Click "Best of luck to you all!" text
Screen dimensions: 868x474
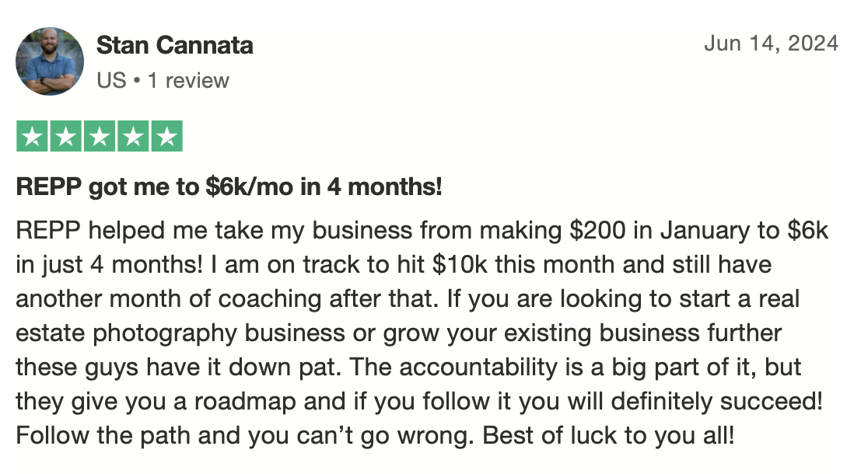click(608, 436)
